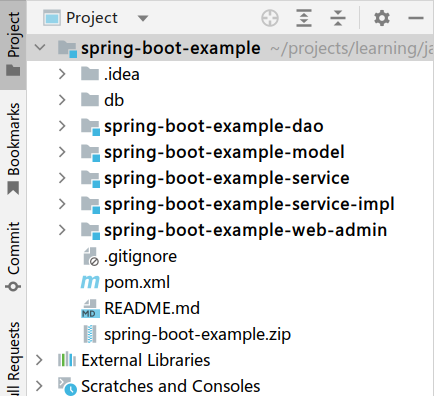This screenshot has height=396, width=434.
Task: Click the db folder icon
Action: (90, 100)
